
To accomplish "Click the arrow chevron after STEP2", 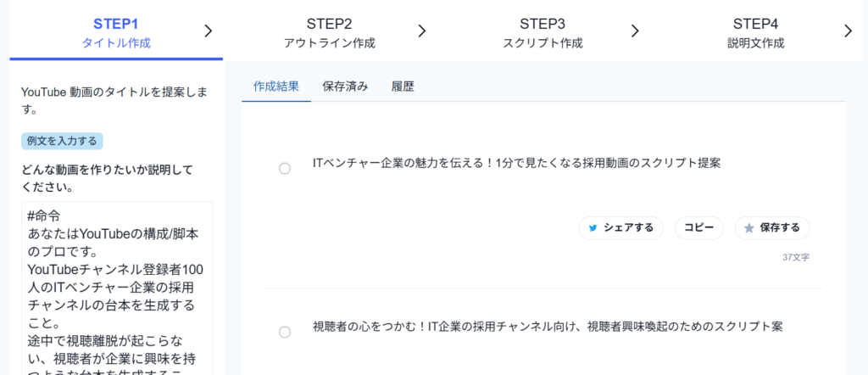I will click(x=422, y=31).
